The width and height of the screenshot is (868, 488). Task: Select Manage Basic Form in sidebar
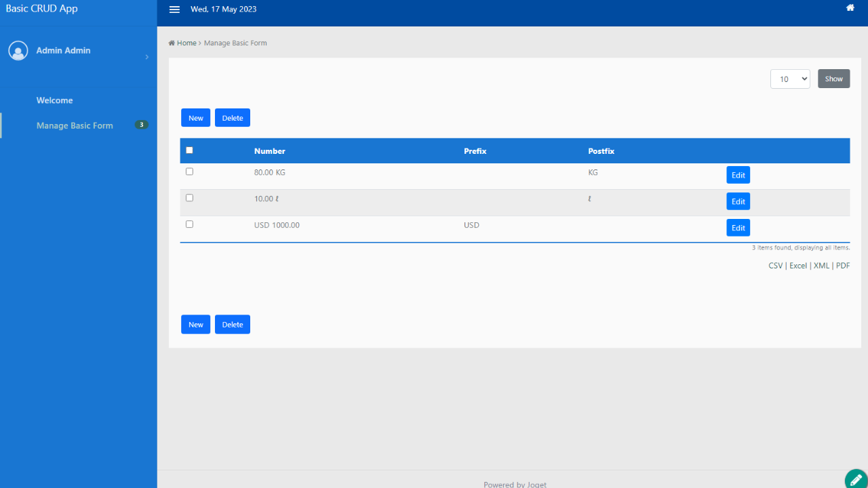point(75,125)
